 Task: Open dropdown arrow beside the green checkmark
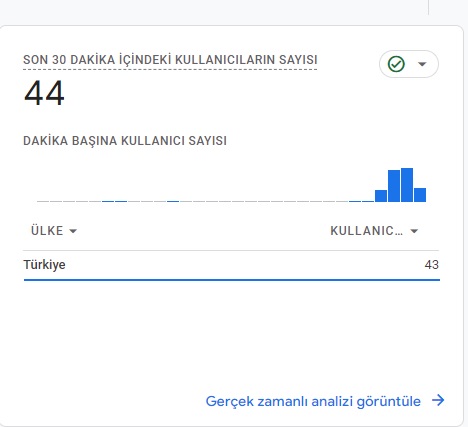422,64
